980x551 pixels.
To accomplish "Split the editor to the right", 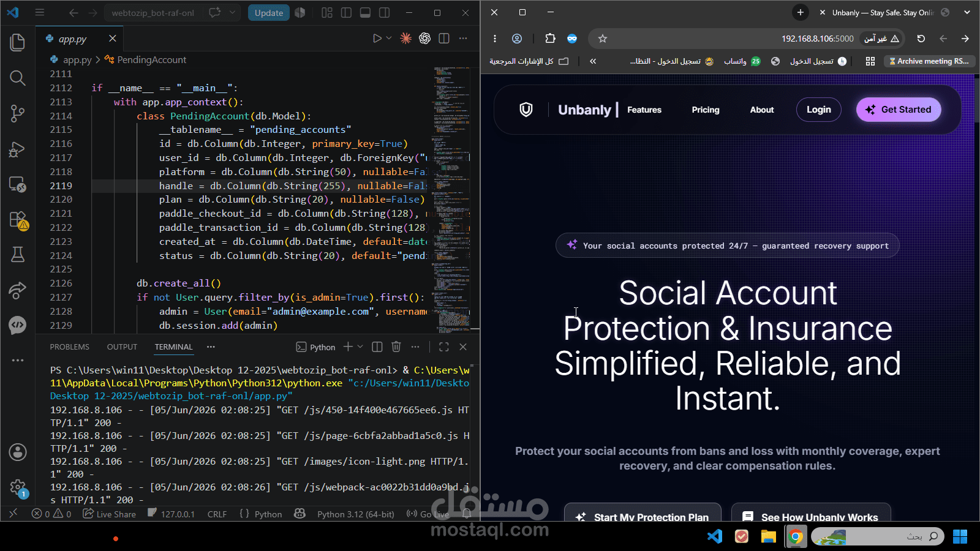I will click(x=444, y=39).
